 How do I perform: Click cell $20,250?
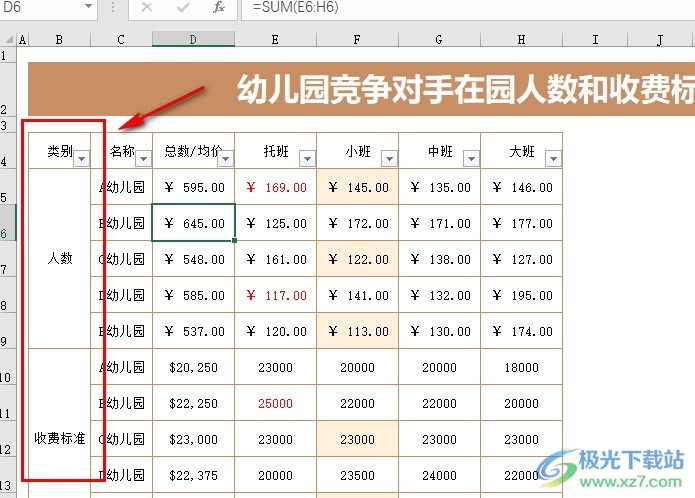tap(193, 367)
